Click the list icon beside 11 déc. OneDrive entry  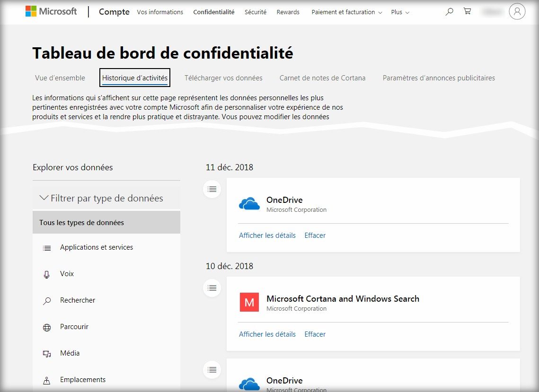(x=212, y=189)
